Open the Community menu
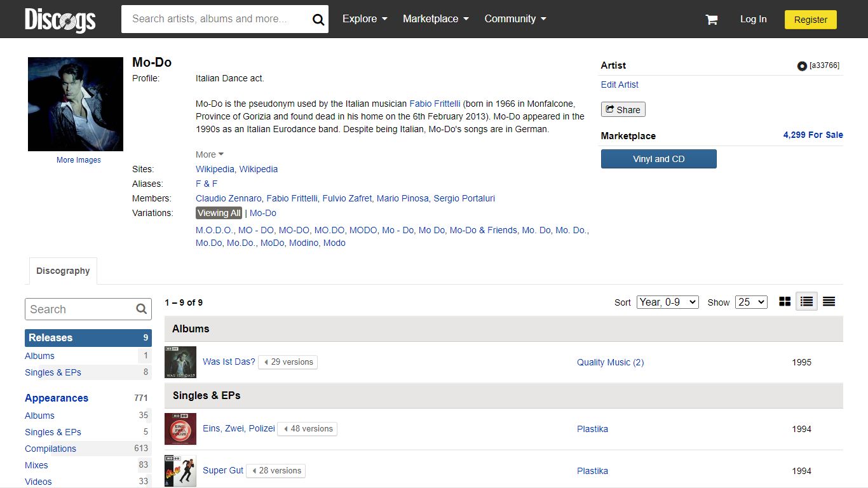Image resolution: width=868 pixels, height=488 pixels. [x=515, y=19]
